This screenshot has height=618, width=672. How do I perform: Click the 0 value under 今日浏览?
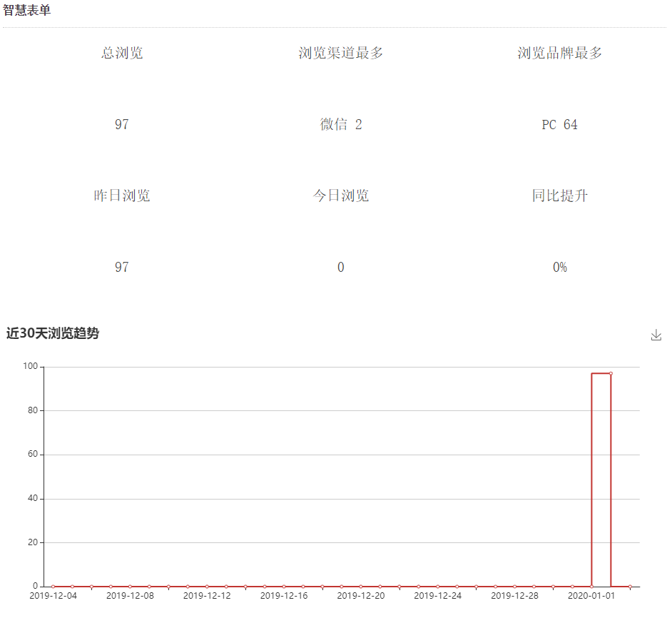click(340, 268)
